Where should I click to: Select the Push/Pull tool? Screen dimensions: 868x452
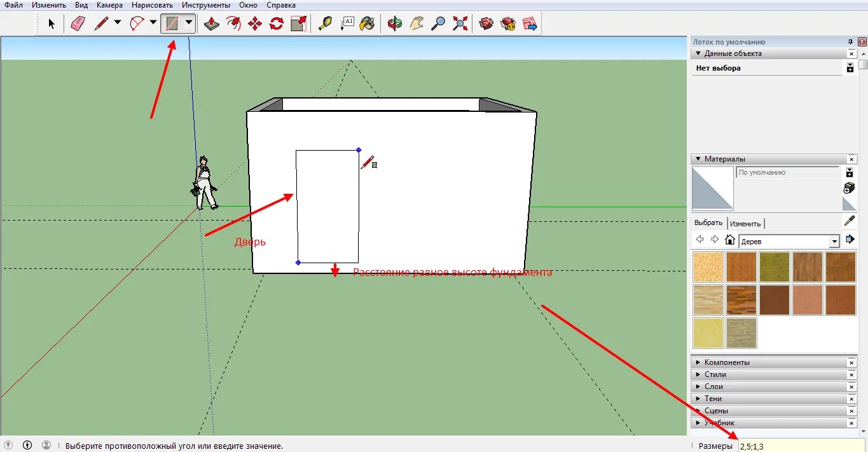pyautogui.click(x=212, y=24)
